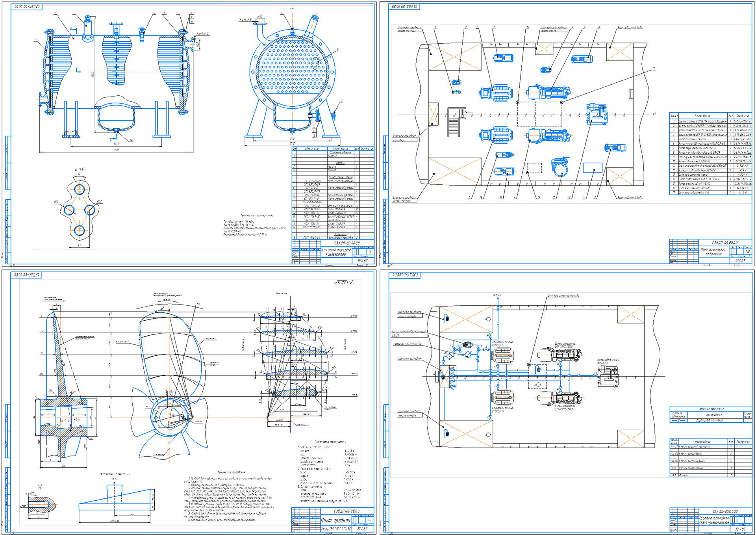Screen dimensions: 756x535
Task: Select the four-hole gasket detail view
Action: (80, 209)
